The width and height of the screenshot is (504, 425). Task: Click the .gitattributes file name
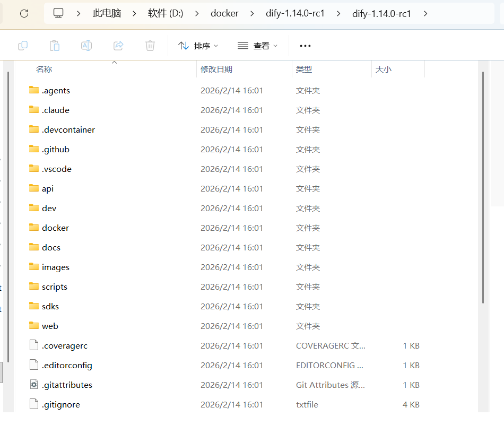pos(67,385)
